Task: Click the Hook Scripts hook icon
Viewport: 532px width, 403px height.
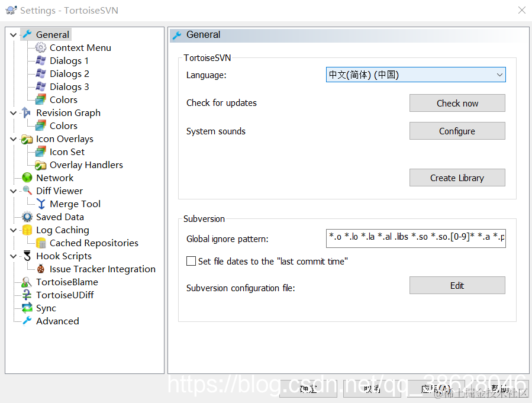Action: [27, 256]
